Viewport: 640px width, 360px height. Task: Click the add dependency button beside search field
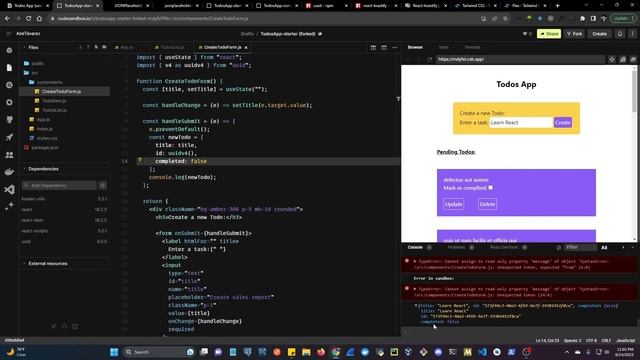[102, 185]
